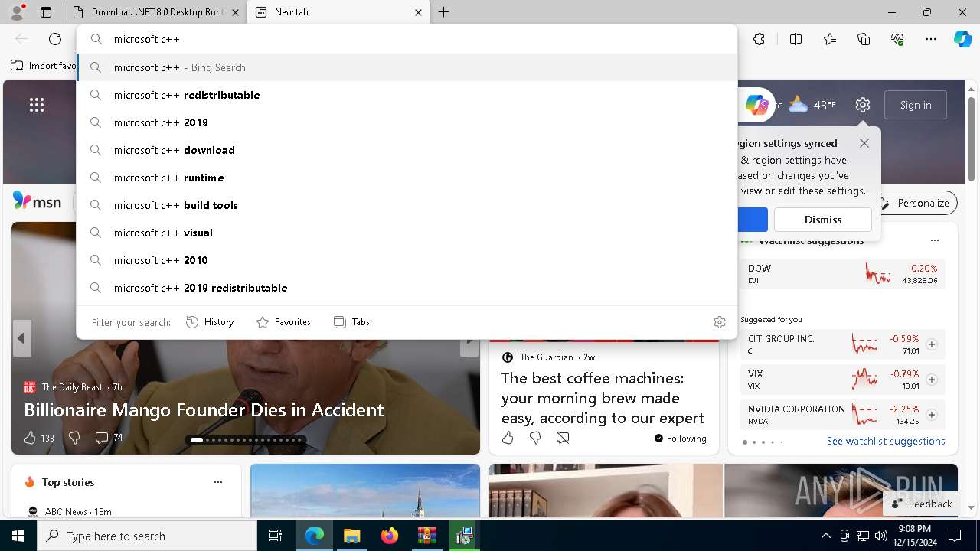
Task: Close the New tab tab
Action: click(x=418, y=12)
